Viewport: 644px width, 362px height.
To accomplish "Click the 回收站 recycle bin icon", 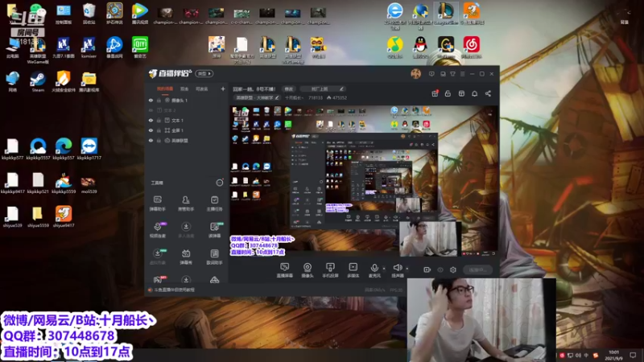I will [89, 13].
